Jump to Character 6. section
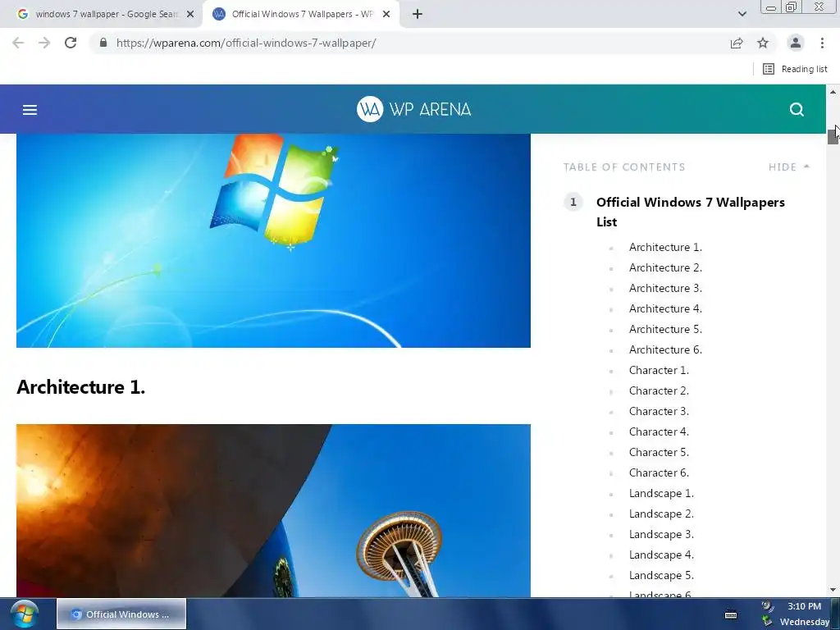Screen dimensions: 840x630 [659, 473]
